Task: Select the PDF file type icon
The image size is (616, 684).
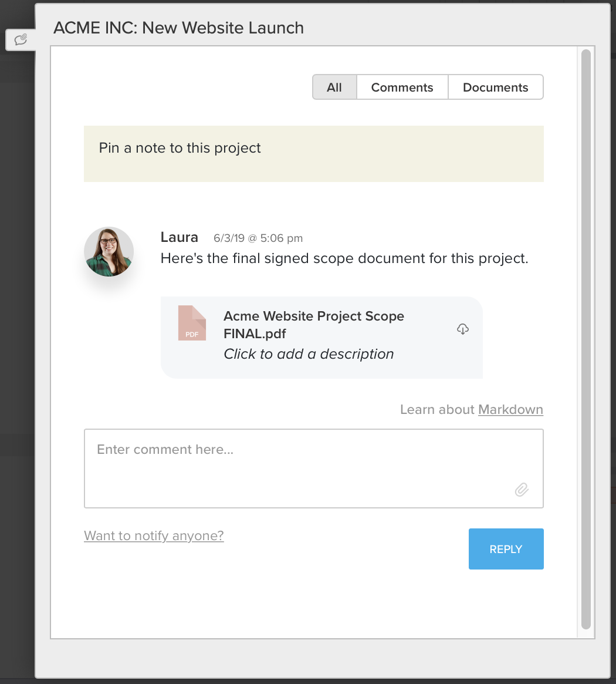Action: [192, 323]
